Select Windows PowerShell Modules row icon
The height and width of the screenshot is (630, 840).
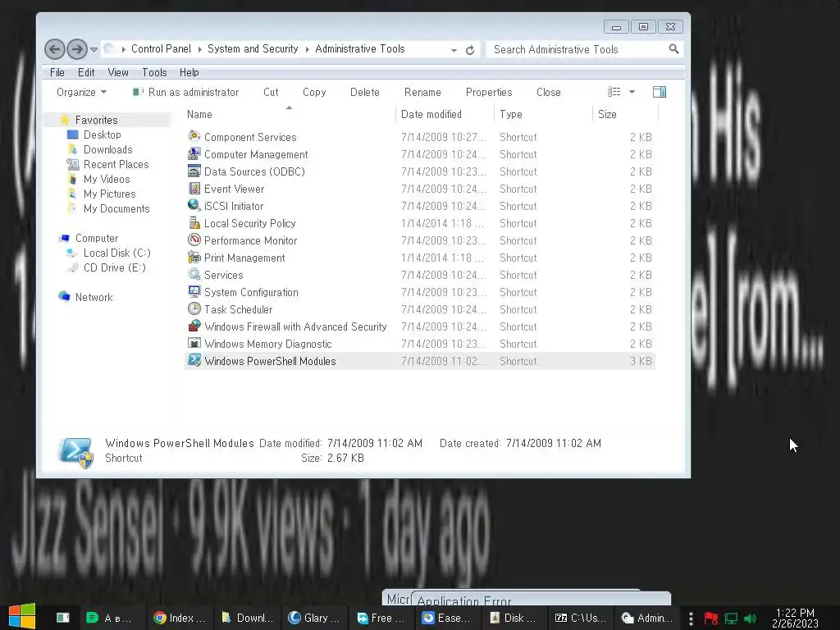[x=194, y=361]
